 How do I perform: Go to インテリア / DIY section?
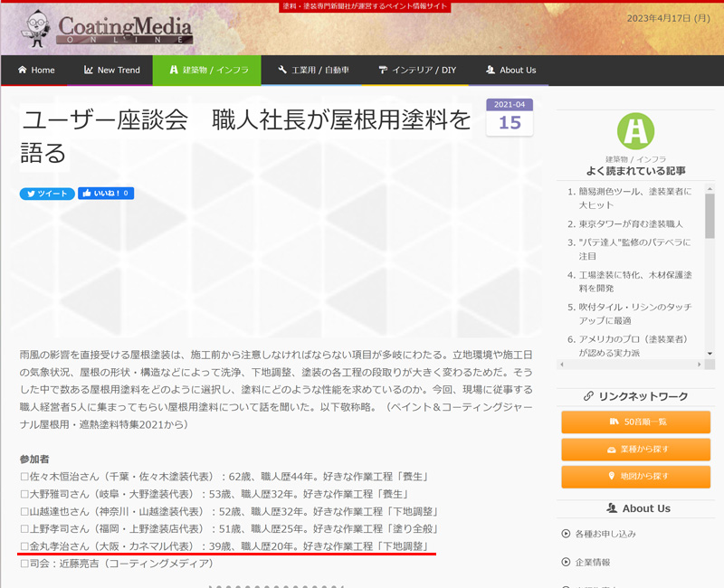click(416, 70)
